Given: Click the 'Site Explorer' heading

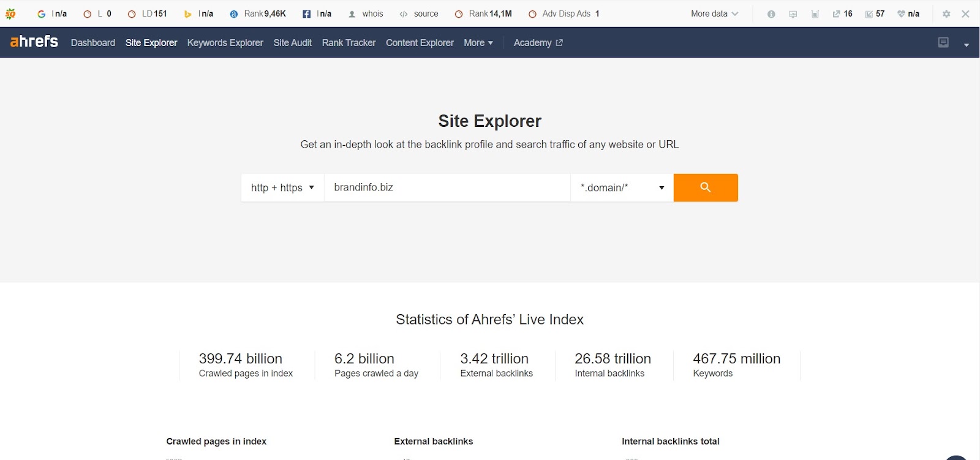Looking at the screenshot, I should pos(490,121).
